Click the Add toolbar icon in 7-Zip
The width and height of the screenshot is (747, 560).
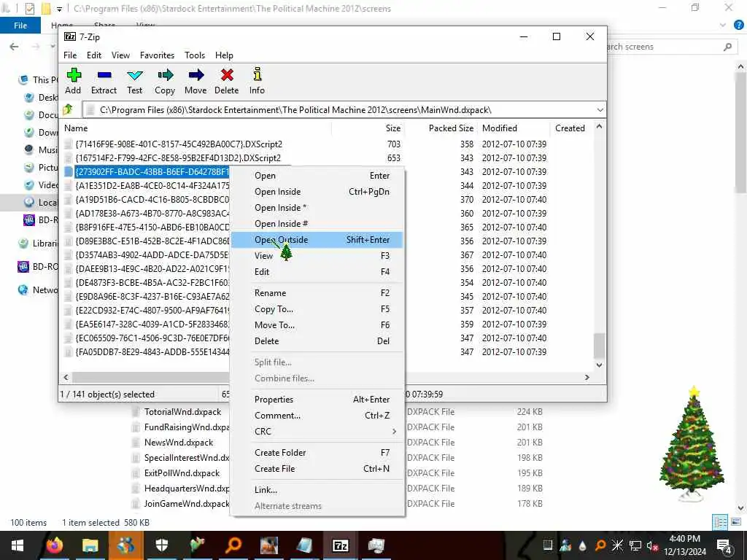click(73, 81)
